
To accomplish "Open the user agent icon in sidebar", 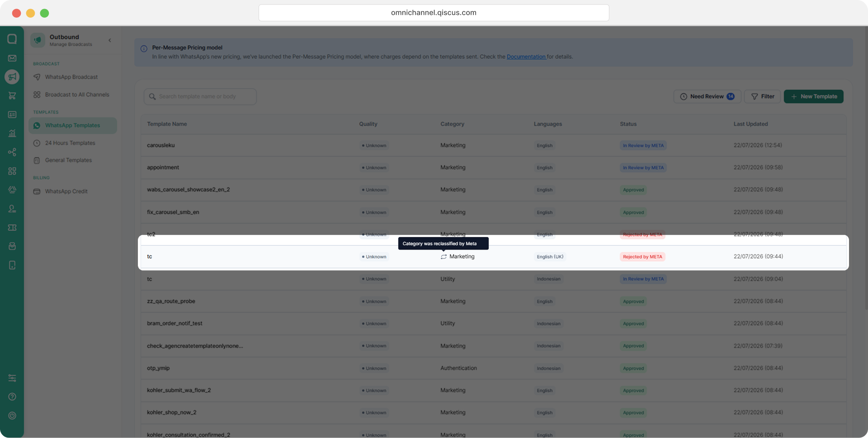I will 12,208.
